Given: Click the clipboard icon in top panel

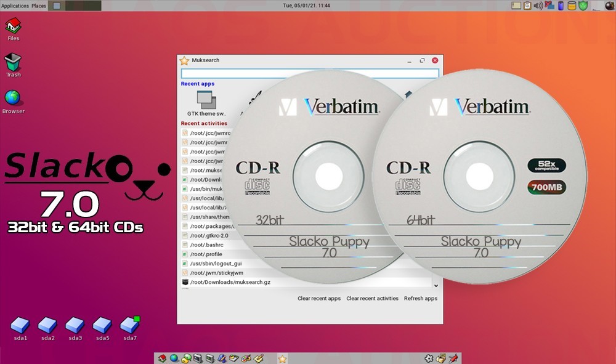Looking at the screenshot, I should coord(527,6).
